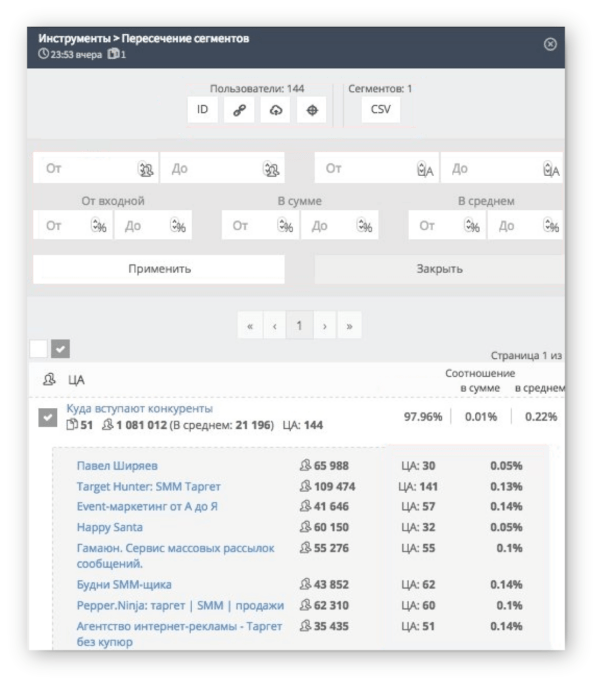Click the clock icon beside "23:53 вчера"
The width and height of the screenshot is (600, 685).
pyautogui.click(x=43, y=54)
